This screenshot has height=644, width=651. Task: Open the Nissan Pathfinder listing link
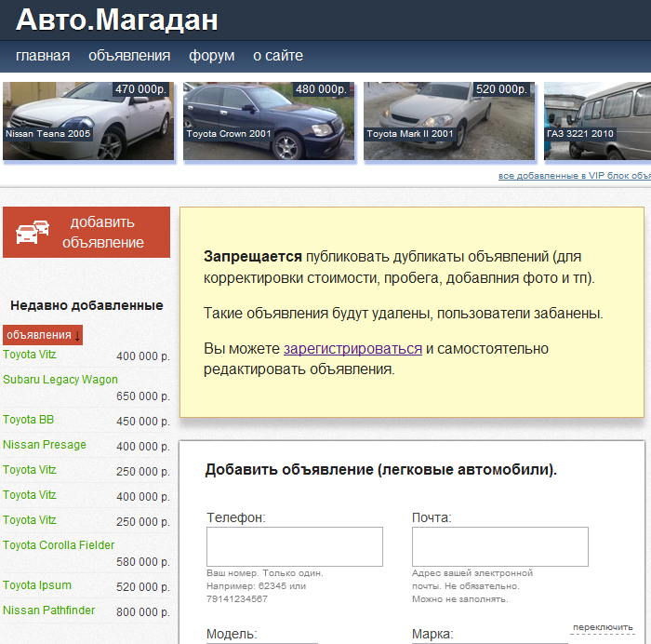[48, 610]
